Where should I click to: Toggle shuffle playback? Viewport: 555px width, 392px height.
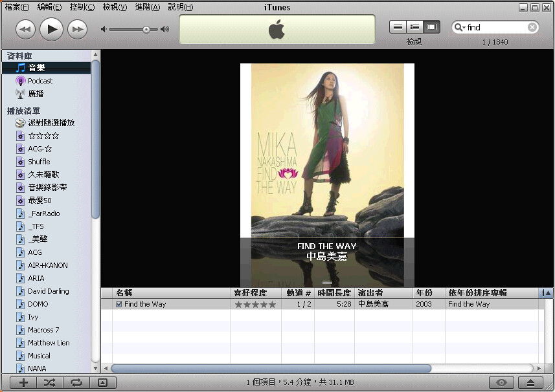pyautogui.click(x=50, y=382)
